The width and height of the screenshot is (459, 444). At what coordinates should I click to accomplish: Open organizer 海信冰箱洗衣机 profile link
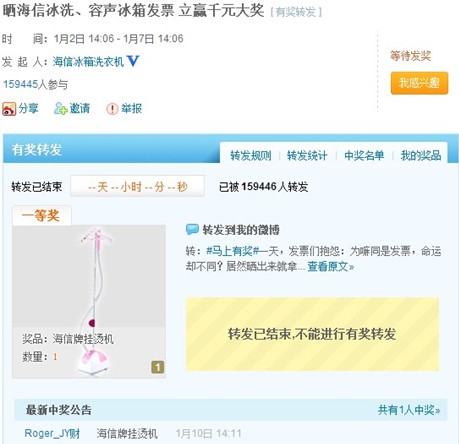(88, 61)
